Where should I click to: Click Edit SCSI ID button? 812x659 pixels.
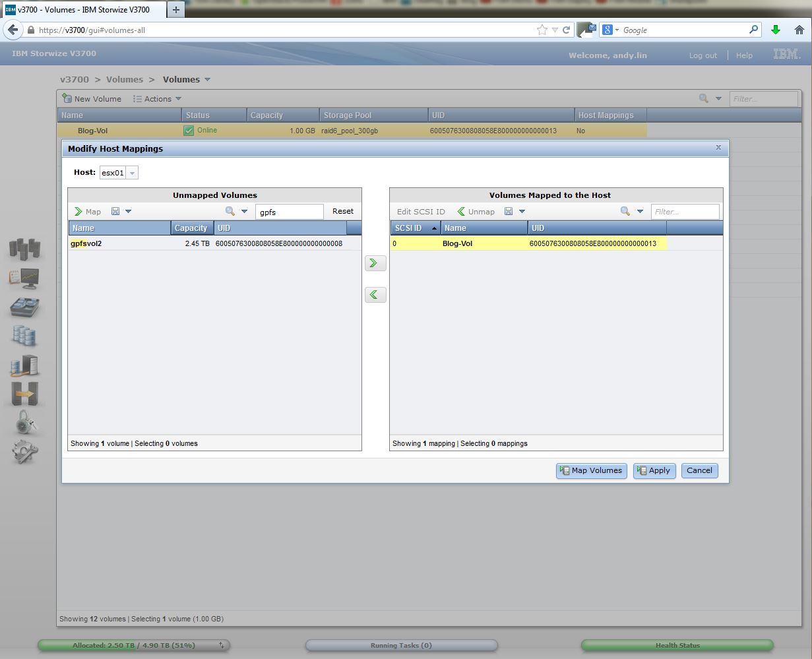(421, 212)
